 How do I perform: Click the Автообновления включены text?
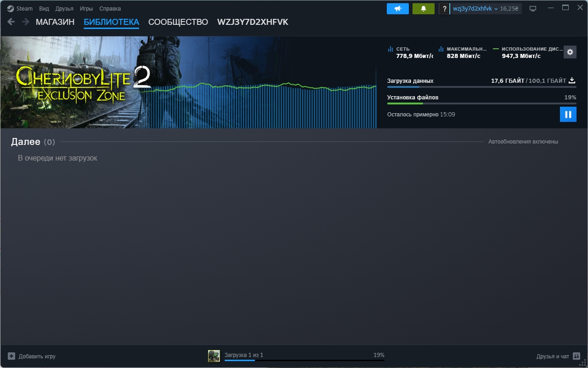(x=523, y=142)
